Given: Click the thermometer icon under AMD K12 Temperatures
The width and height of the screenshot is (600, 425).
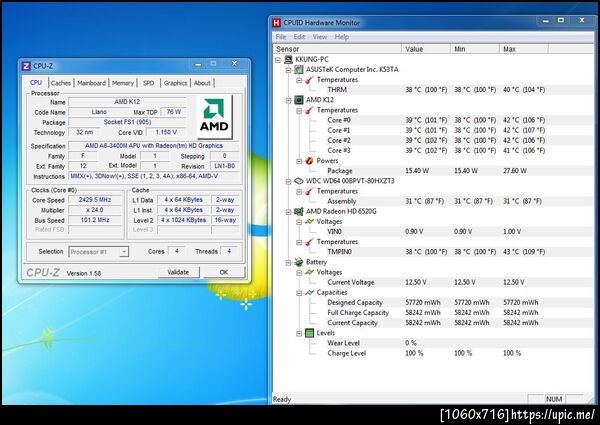Looking at the screenshot, I should 309,110.
